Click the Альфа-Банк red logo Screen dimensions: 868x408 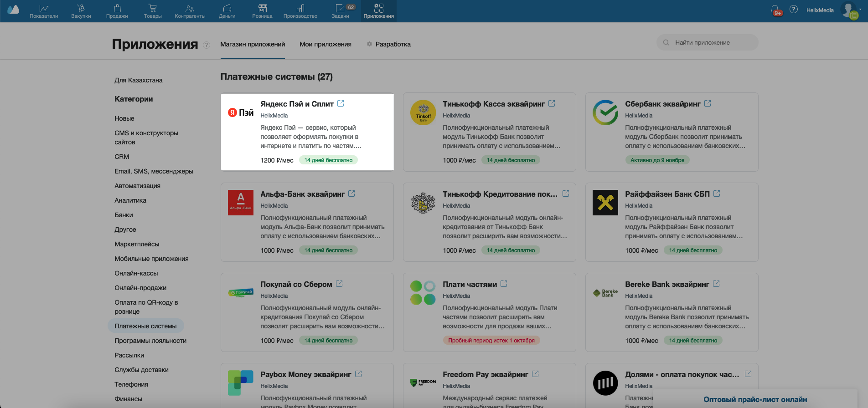(x=241, y=203)
